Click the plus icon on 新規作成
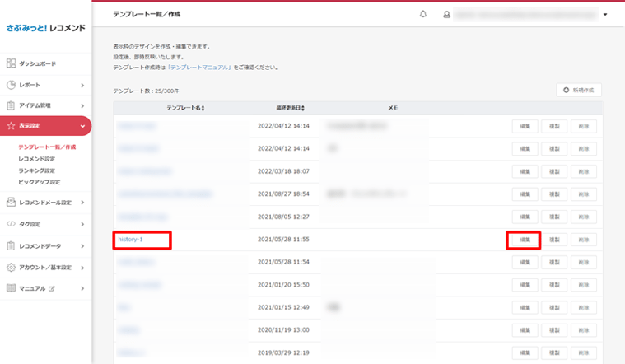Screen dimensions: 625x364 click(566, 90)
